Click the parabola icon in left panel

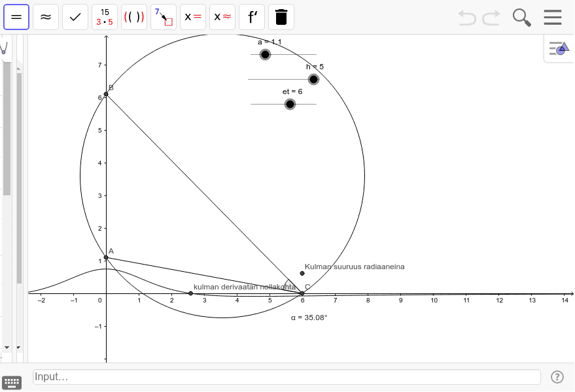coord(4,48)
